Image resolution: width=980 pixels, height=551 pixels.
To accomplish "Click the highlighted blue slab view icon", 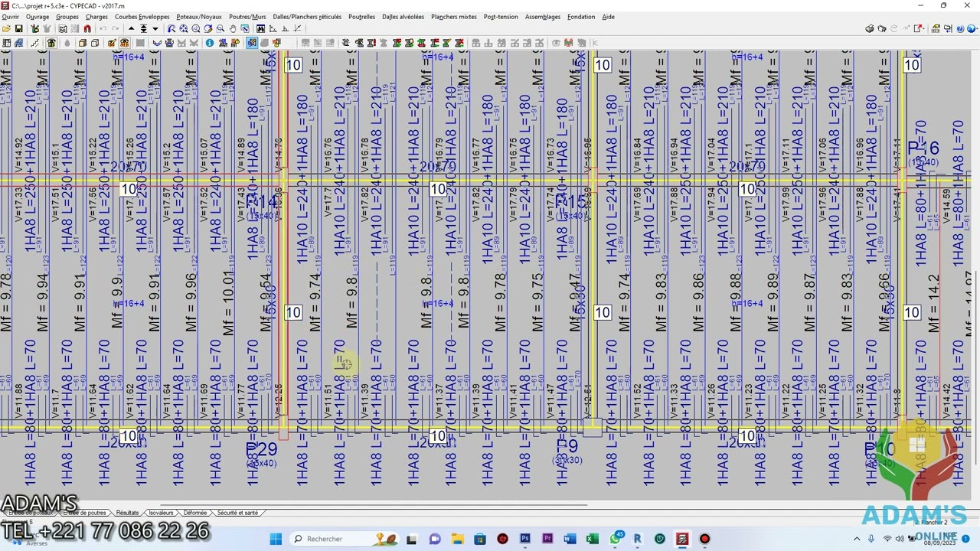I will (x=252, y=43).
